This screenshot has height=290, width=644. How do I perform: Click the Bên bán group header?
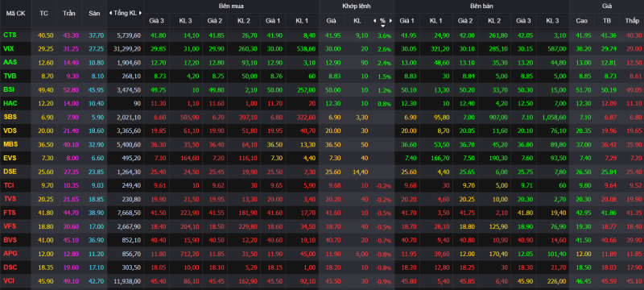481,6
